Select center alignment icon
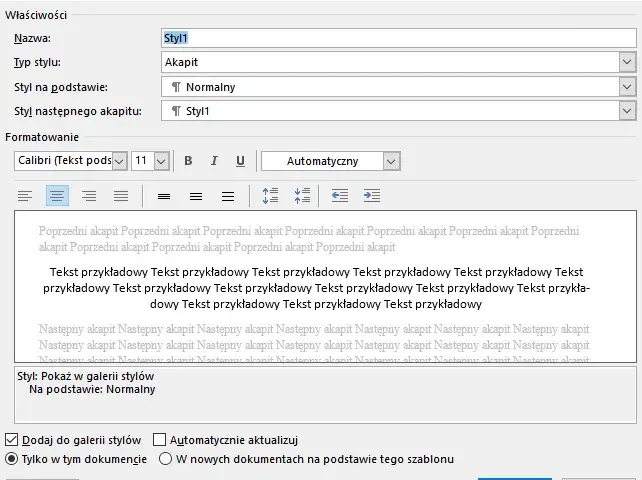This screenshot has width=642, height=480. click(57, 196)
